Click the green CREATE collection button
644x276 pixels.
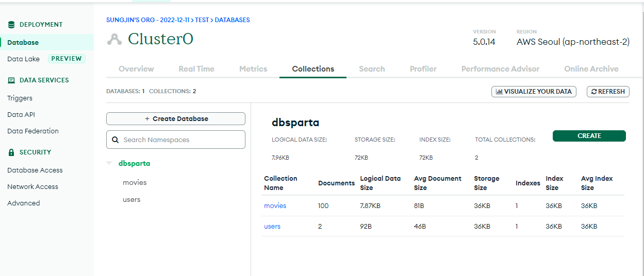click(x=589, y=136)
